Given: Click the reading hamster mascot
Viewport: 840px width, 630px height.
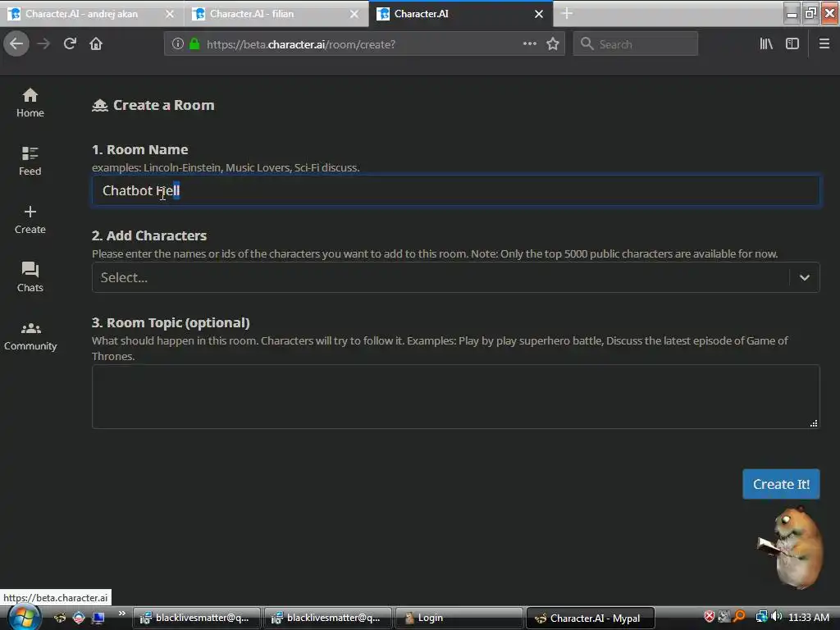Looking at the screenshot, I should pyautogui.click(x=791, y=548).
